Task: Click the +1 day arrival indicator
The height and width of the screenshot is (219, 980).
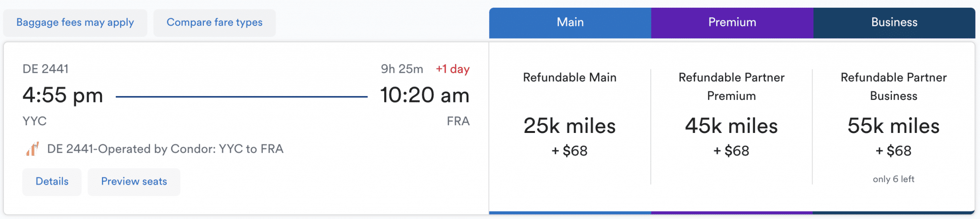Action: [x=452, y=69]
